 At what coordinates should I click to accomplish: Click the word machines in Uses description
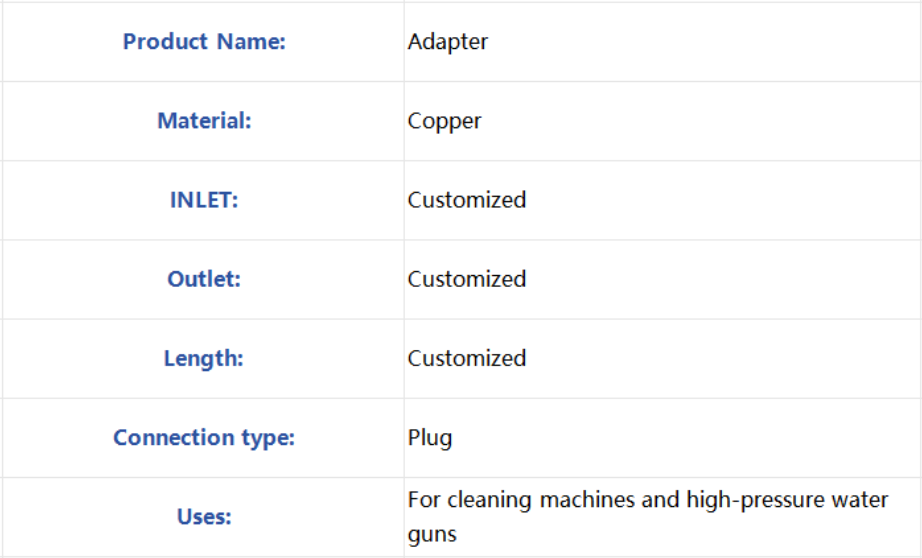click(587, 500)
